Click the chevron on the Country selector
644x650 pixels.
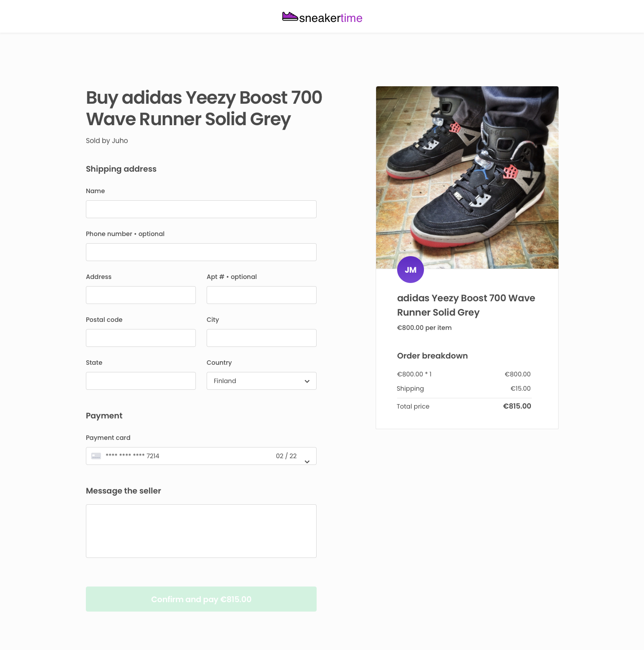tap(307, 381)
